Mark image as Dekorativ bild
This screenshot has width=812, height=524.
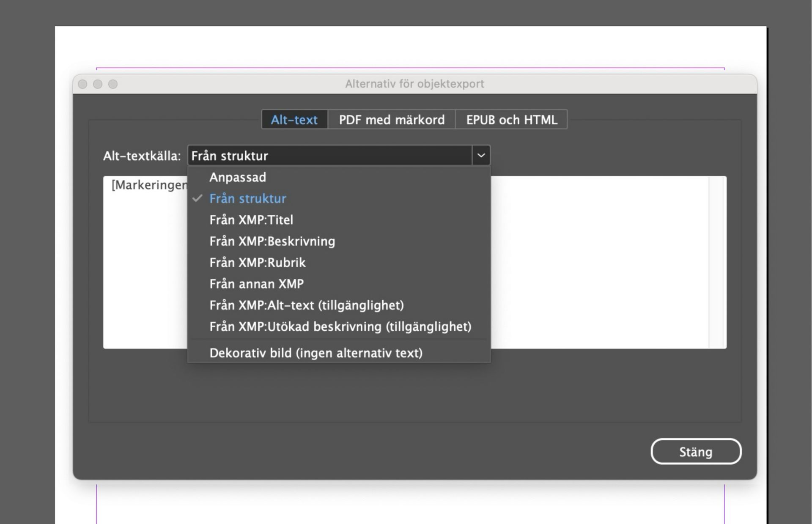pyautogui.click(x=316, y=353)
